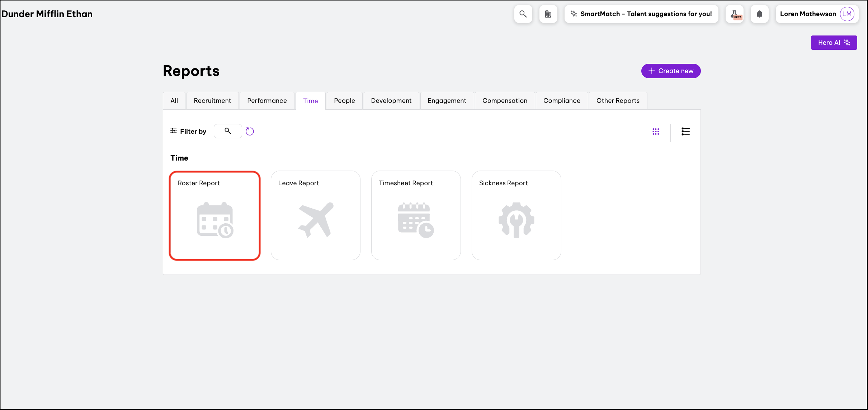
Task: Switch to the Recruitment tab
Action: coord(212,101)
